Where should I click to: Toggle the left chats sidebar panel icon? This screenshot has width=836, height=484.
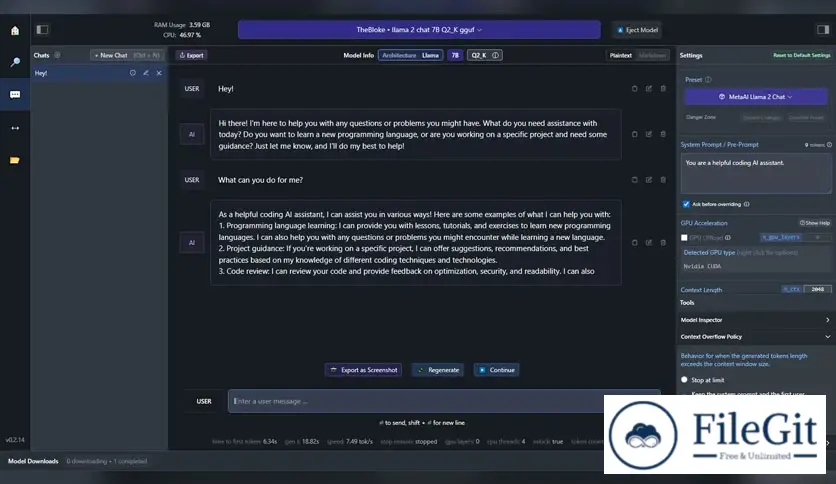[43, 30]
